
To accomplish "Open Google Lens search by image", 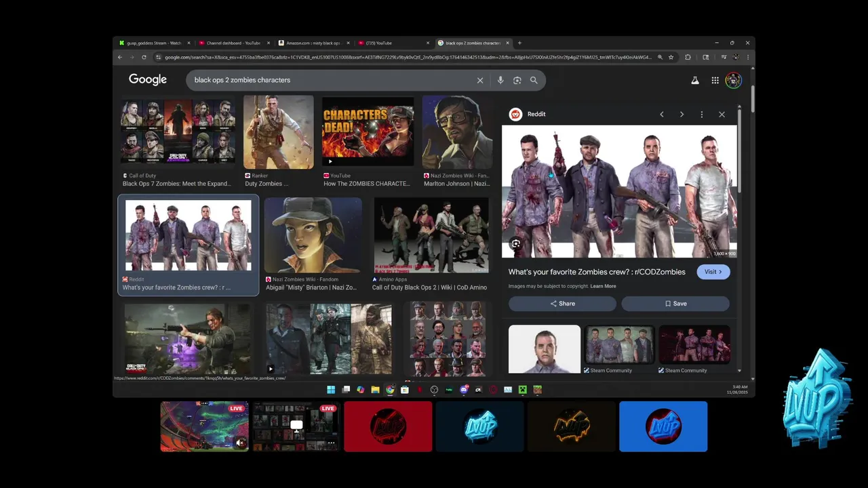I will [x=517, y=80].
